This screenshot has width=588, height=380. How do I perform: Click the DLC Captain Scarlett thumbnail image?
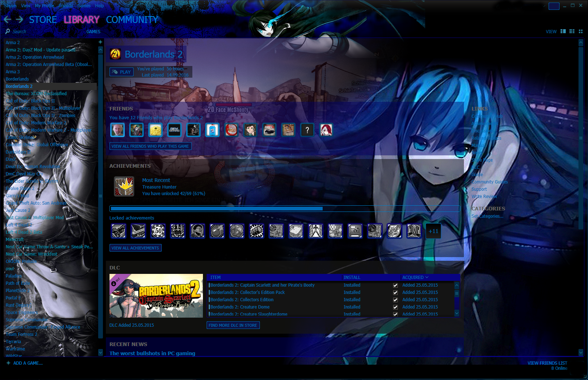click(156, 296)
